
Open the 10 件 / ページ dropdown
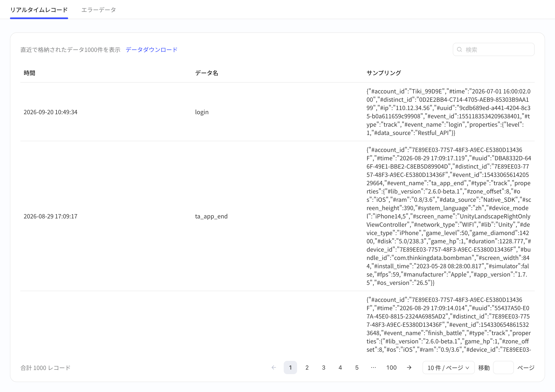pos(448,367)
